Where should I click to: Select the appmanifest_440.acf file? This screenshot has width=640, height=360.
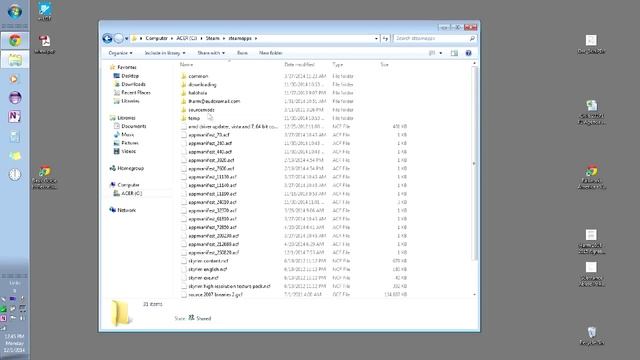coord(210,152)
